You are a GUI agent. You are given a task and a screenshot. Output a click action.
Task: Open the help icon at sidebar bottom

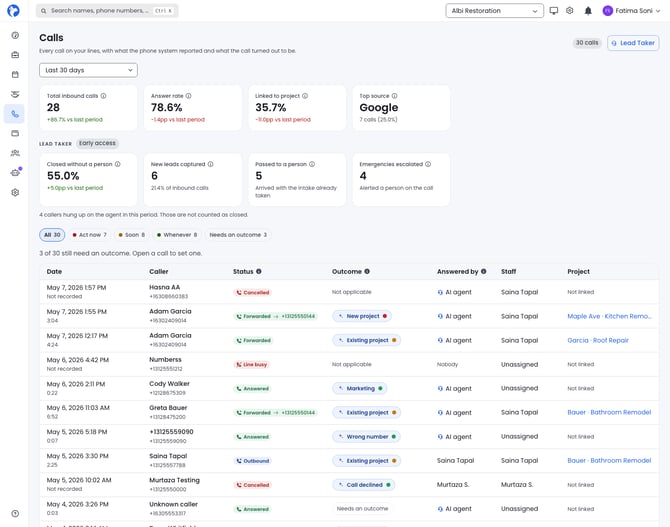tap(15, 514)
